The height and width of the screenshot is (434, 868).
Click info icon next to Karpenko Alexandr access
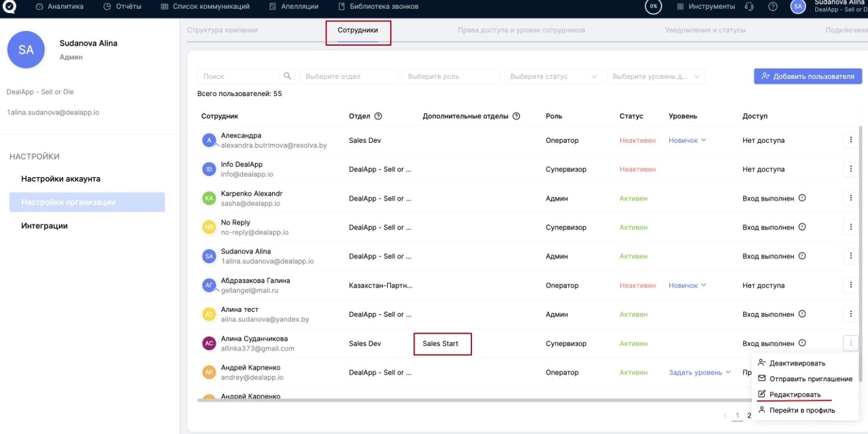802,198
